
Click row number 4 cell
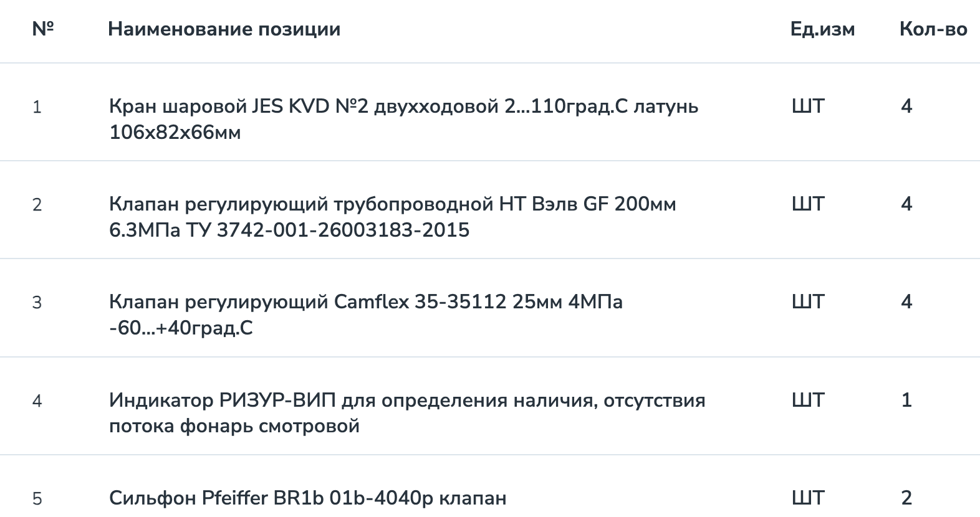point(37,401)
